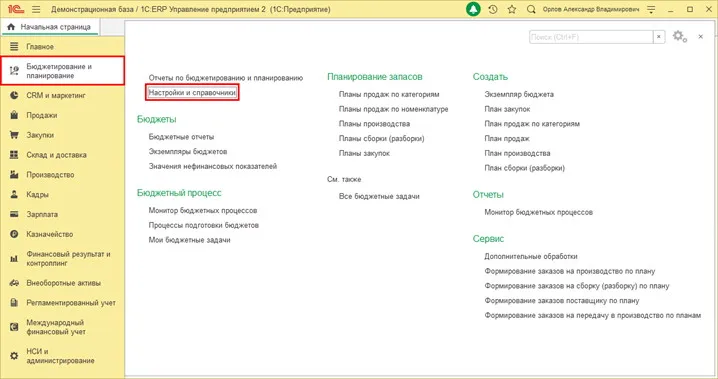Open the Кадры section
The image size is (718, 379).
62,195
